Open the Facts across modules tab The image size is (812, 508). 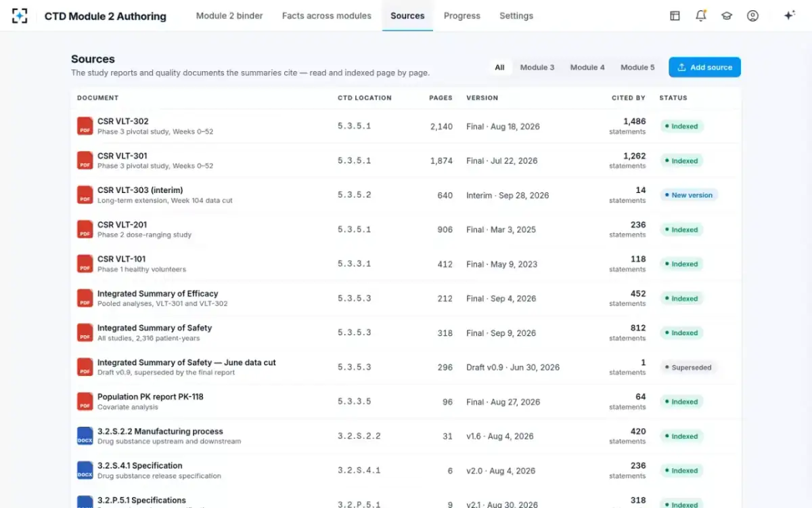[327, 16]
